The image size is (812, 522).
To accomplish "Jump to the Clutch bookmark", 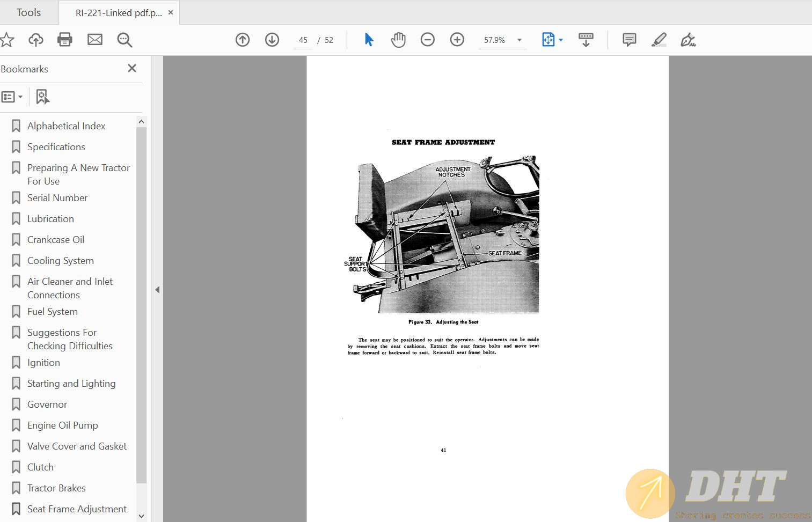I will click(x=40, y=467).
